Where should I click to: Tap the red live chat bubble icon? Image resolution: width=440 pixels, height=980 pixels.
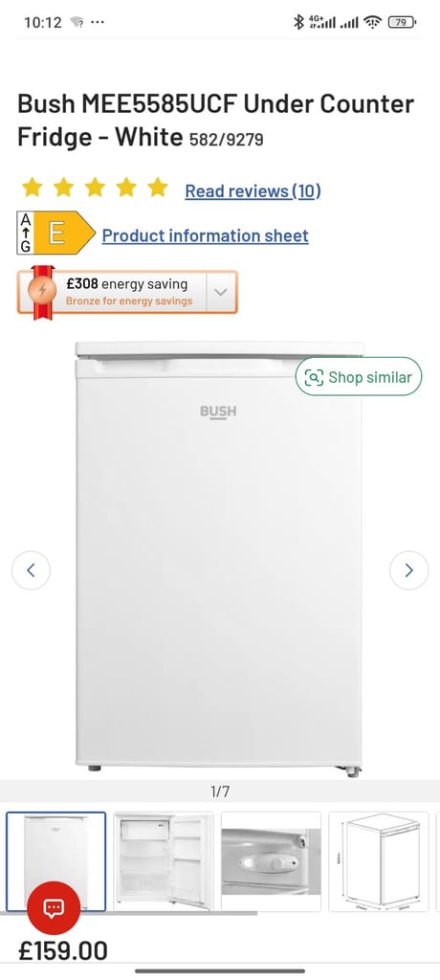pos(54,907)
